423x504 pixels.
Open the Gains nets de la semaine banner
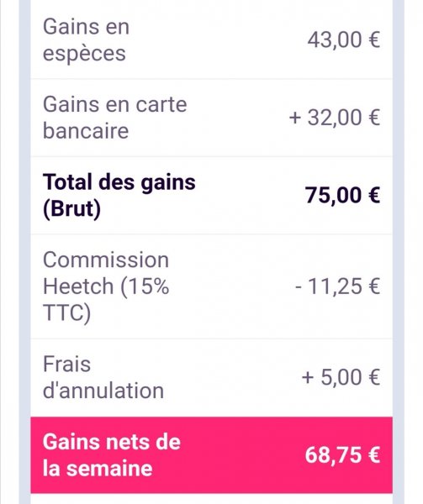tap(211, 454)
